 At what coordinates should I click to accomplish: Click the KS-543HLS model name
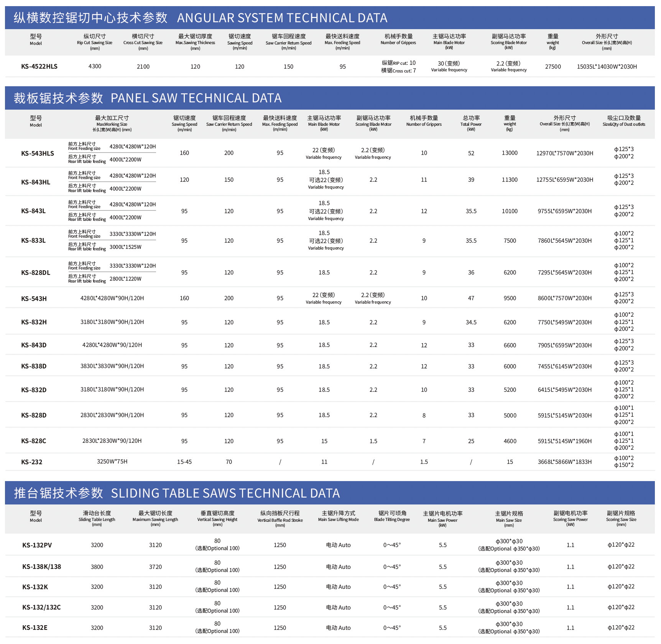tap(38, 153)
